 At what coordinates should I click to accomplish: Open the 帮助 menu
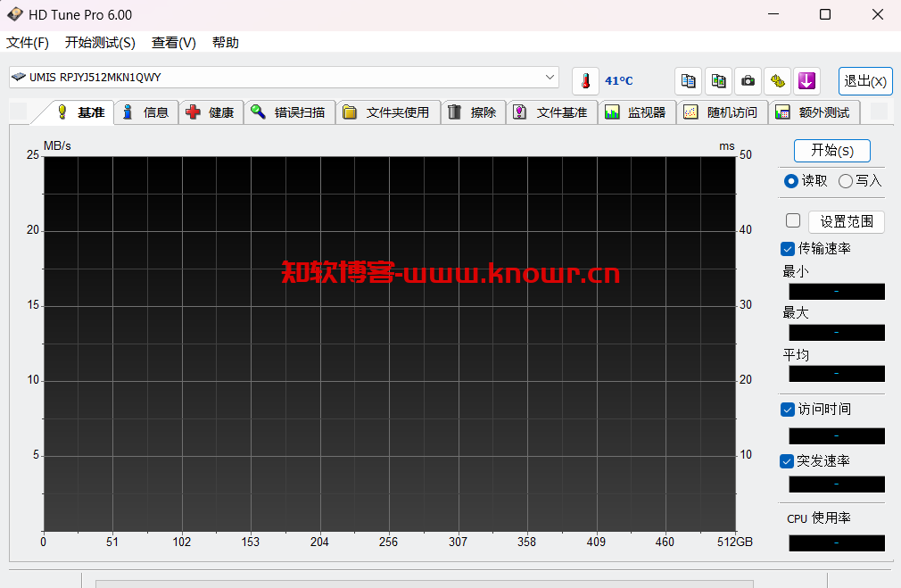[225, 43]
